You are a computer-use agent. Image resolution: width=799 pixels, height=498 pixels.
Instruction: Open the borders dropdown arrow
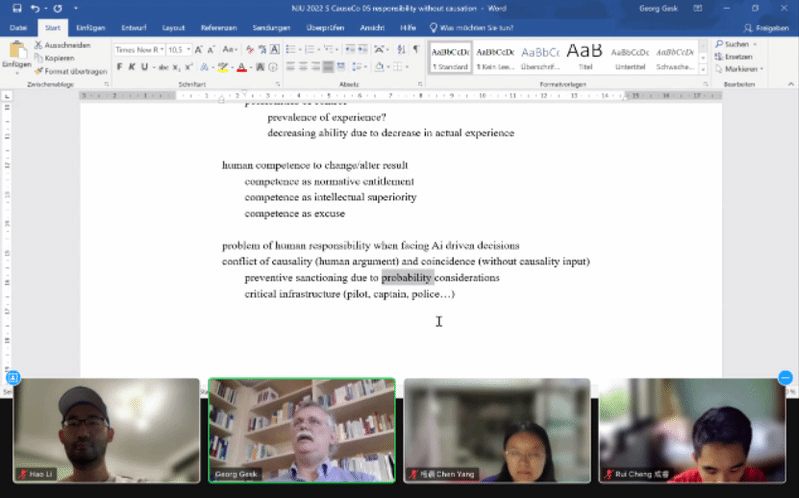pyautogui.click(x=407, y=67)
